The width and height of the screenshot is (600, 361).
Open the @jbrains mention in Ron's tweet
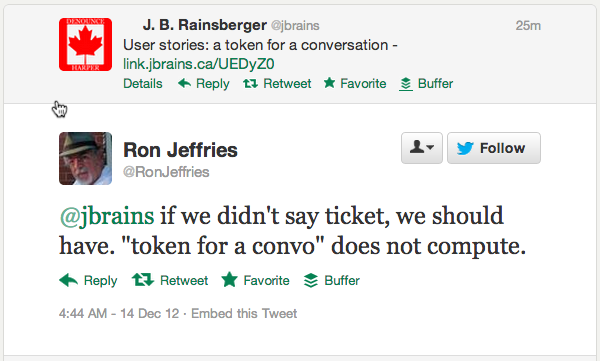[x=107, y=216]
